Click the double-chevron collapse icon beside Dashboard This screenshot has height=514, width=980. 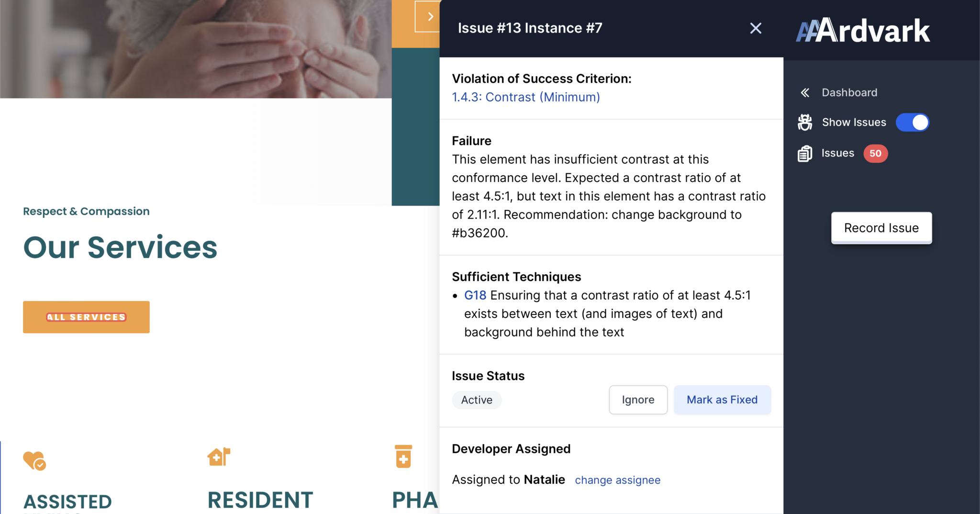pos(805,92)
